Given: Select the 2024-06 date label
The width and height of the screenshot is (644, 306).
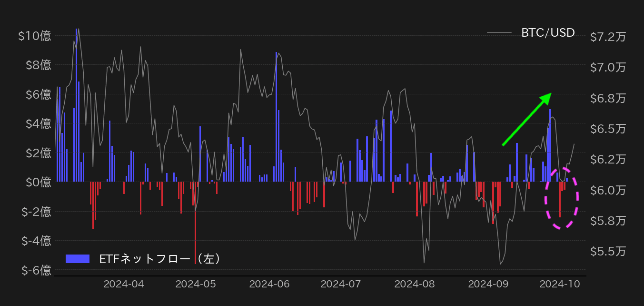Looking at the screenshot, I should [x=269, y=284].
